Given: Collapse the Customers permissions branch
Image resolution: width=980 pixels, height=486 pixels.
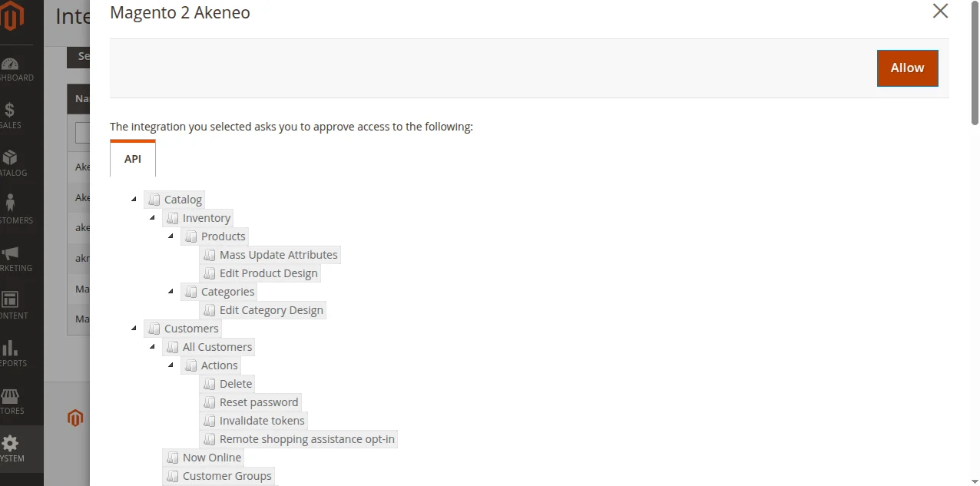Looking at the screenshot, I should [132, 328].
